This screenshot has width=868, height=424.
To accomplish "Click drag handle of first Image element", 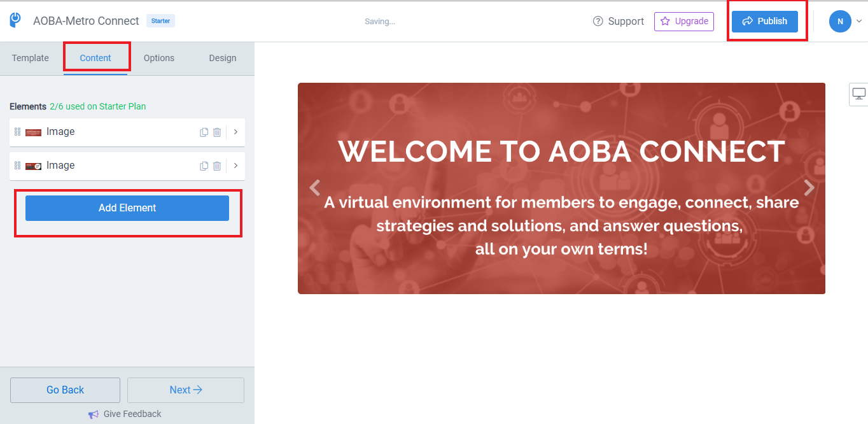I will click(x=18, y=132).
